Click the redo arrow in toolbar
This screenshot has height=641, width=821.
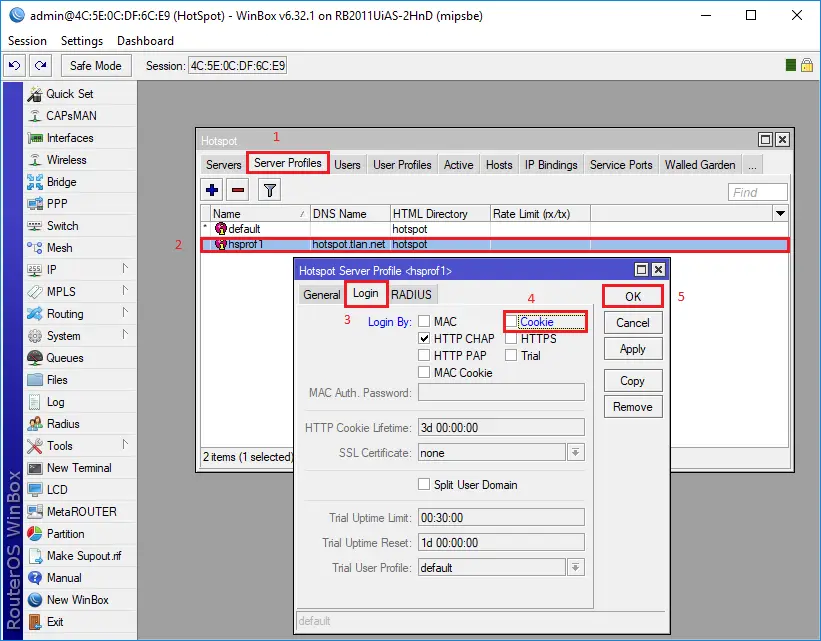(x=40, y=65)
